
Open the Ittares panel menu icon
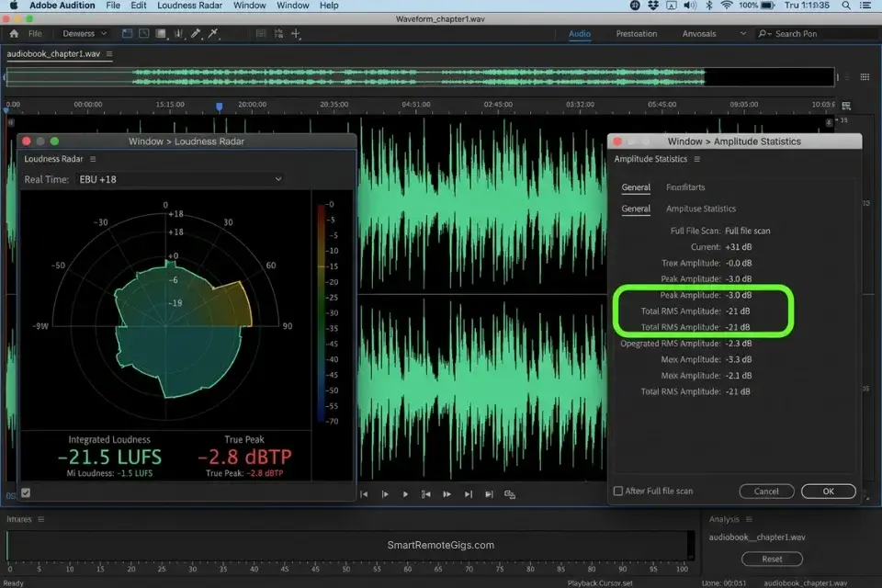41,519
